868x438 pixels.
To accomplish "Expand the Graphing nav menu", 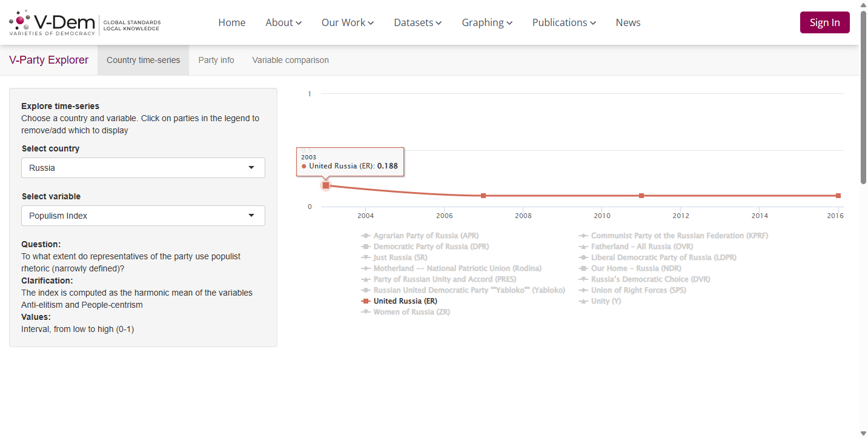I will 487,22.
